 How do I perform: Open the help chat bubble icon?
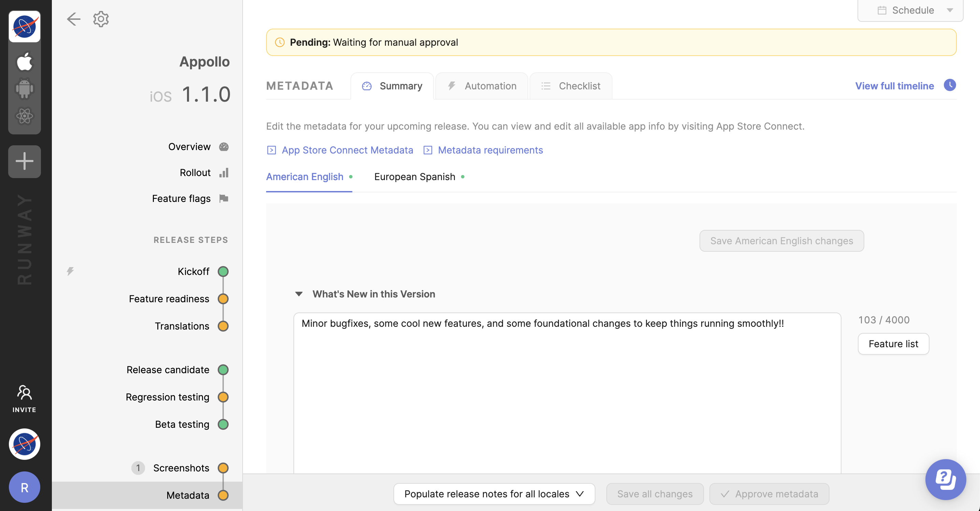click(946, 479)
